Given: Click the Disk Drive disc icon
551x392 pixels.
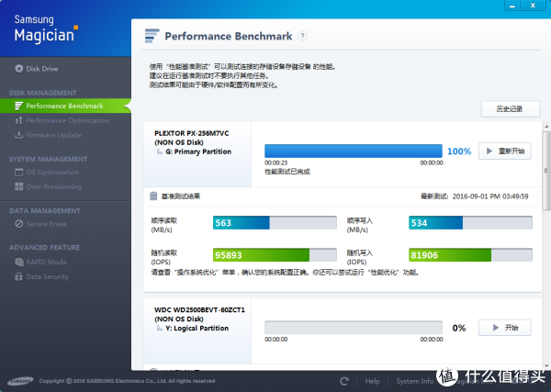Looking at the screenshot, I should (x=19, y=69).
